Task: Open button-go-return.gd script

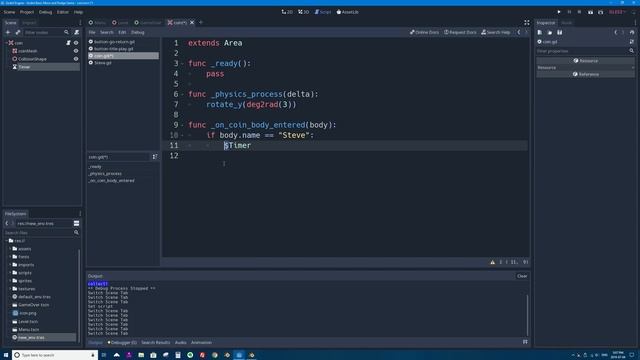Action: (114, 42)
